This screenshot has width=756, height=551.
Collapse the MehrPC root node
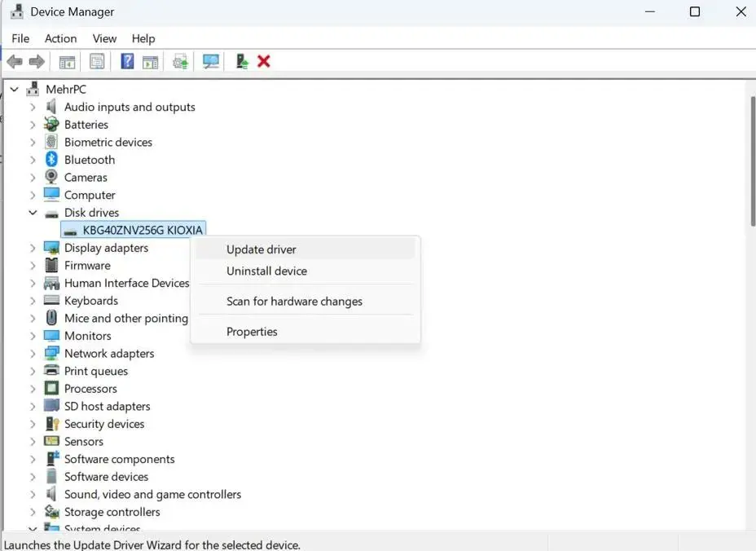pos(15,90)
